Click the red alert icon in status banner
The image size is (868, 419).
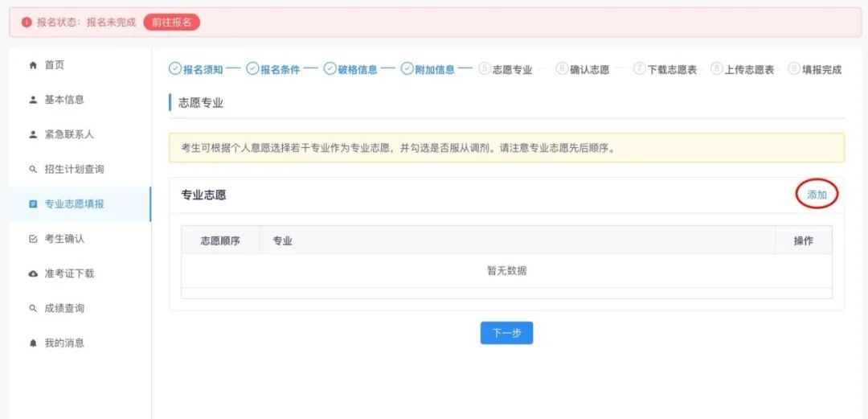coord(26,23)
